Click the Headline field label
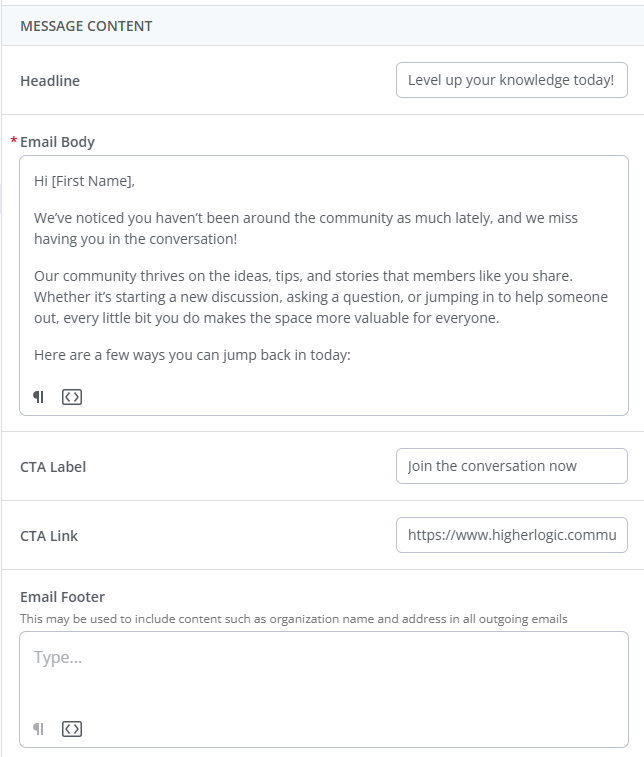Viewport: 644px width, 757px height. tap(50, 81)
